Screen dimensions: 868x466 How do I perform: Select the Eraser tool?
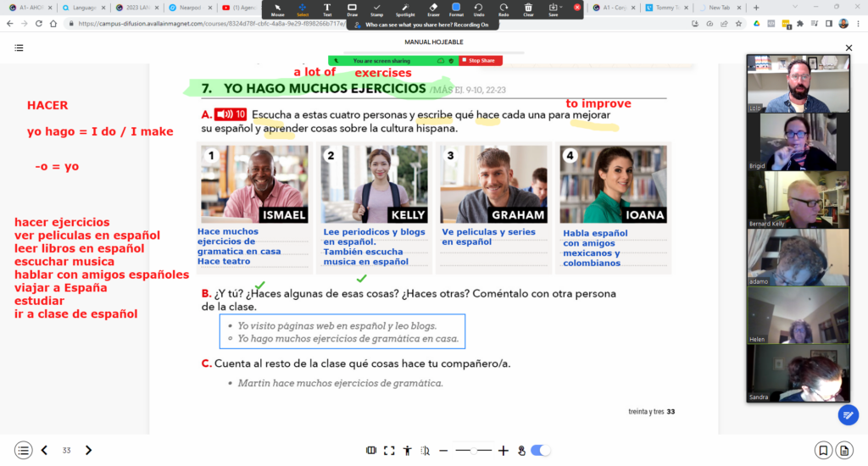pos(433,9)
